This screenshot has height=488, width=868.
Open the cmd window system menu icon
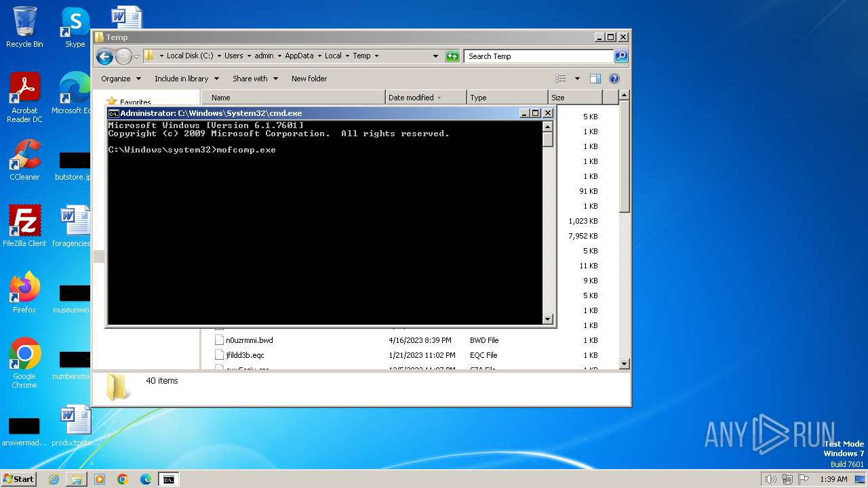[x=114, y=113]
